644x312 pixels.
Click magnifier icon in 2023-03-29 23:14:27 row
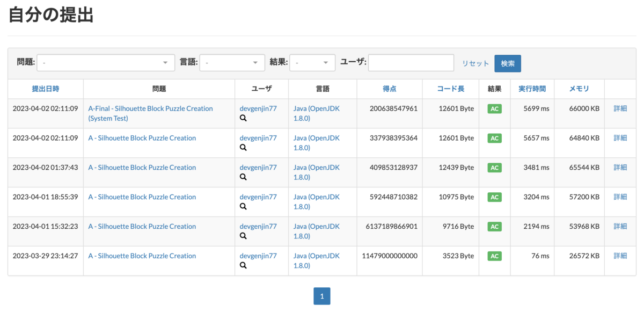(243, 266)
